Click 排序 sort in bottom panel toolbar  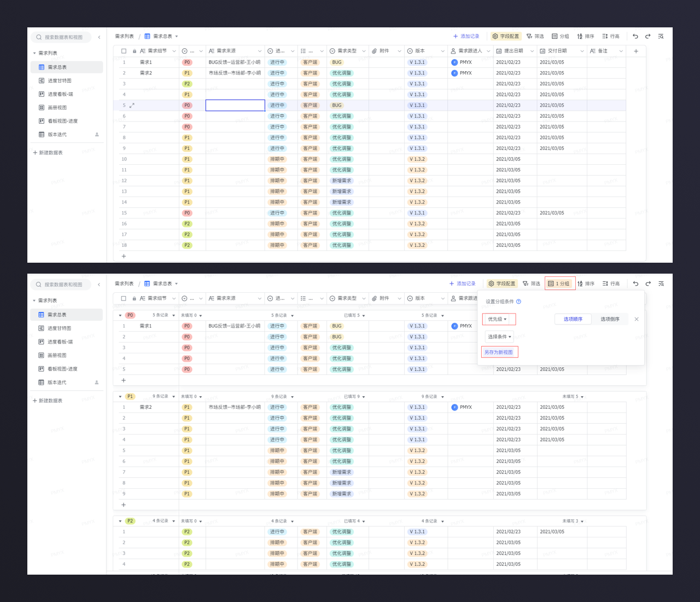pyautogui.click(x=586, y=283)
